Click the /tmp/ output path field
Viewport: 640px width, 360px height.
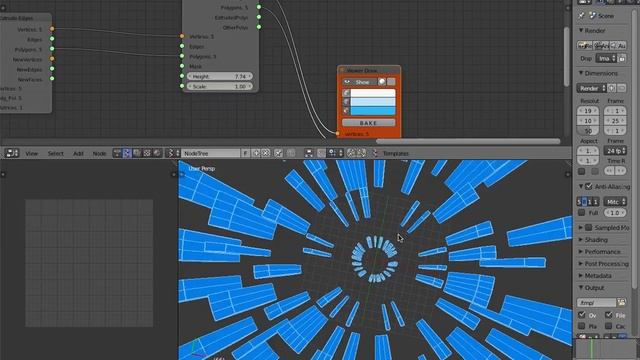coord(596,302)
